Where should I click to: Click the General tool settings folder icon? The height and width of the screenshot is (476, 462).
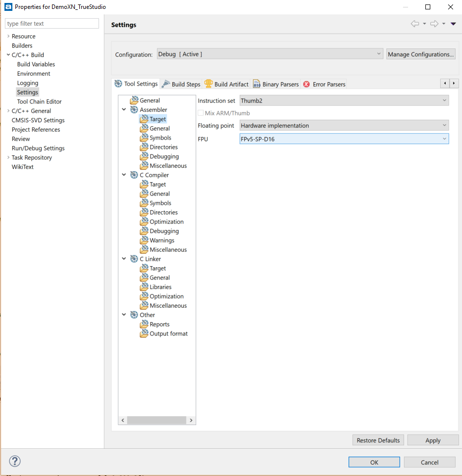tap(134, 100)
